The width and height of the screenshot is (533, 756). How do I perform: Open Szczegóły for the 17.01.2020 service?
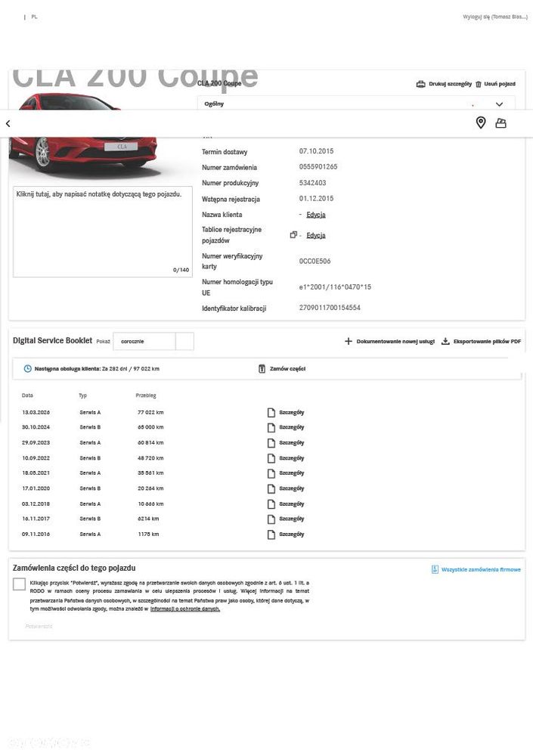(291, 488)
